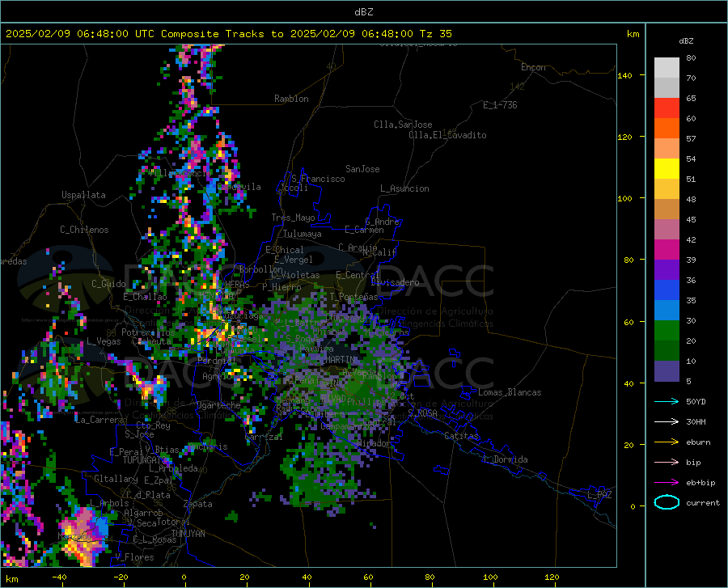The image size is (728, 588).
Task: Click the magenta eb+bip arrow legend icon
Action: point(667,483)
